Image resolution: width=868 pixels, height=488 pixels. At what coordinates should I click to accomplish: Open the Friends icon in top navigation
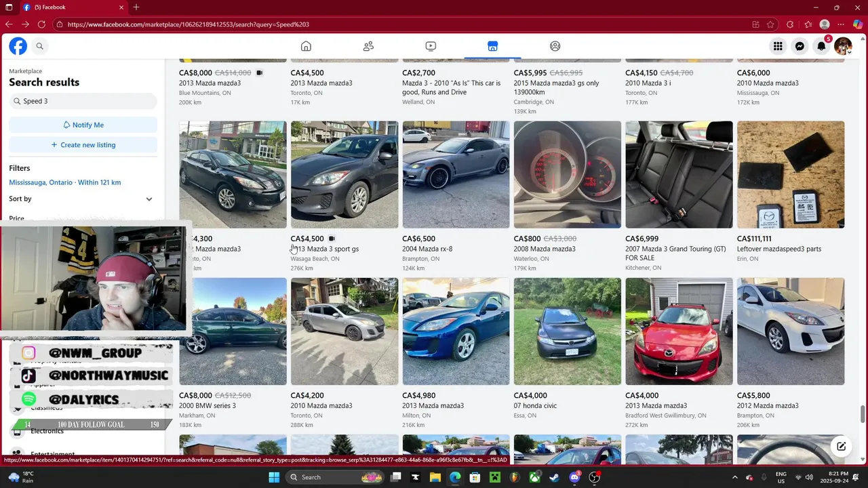tap(368, 46)
